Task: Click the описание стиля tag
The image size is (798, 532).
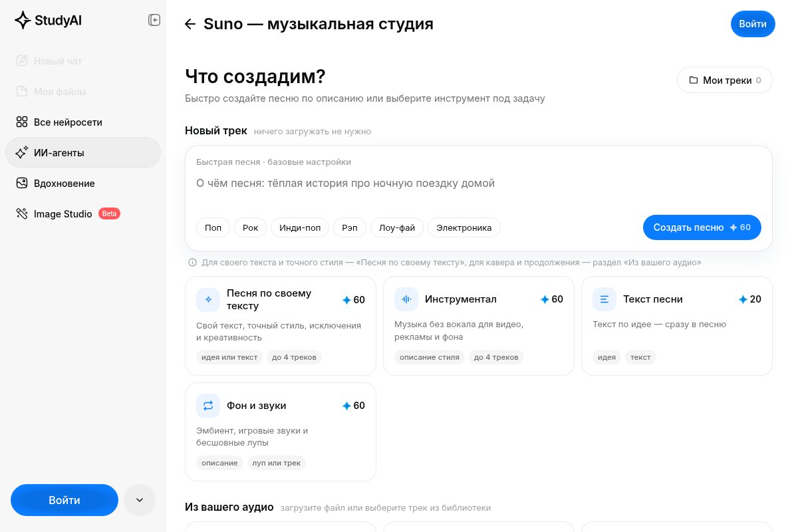Action: click(x=430, y=357)
